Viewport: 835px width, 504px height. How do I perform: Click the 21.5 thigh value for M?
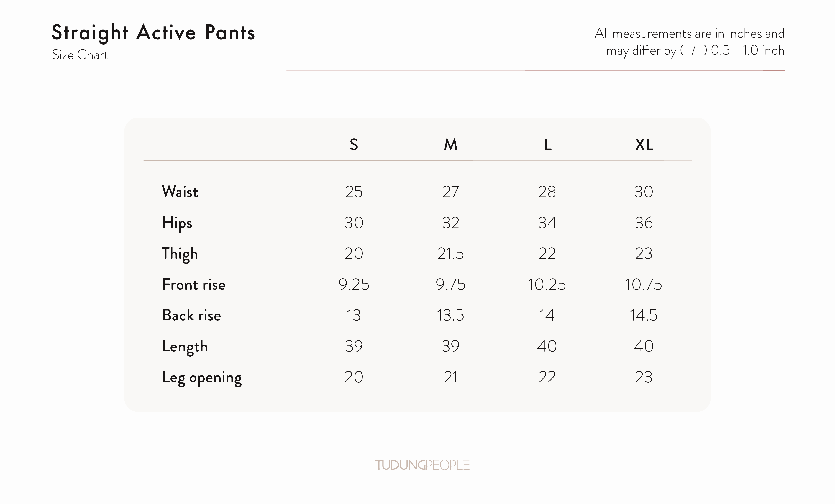click(450, 253)
